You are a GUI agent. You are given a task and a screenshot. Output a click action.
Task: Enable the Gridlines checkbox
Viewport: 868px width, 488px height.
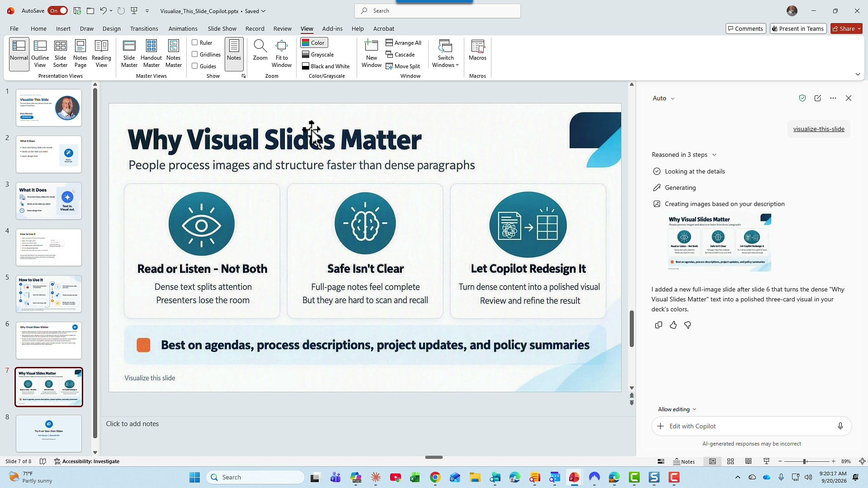[x=195, y=54]
